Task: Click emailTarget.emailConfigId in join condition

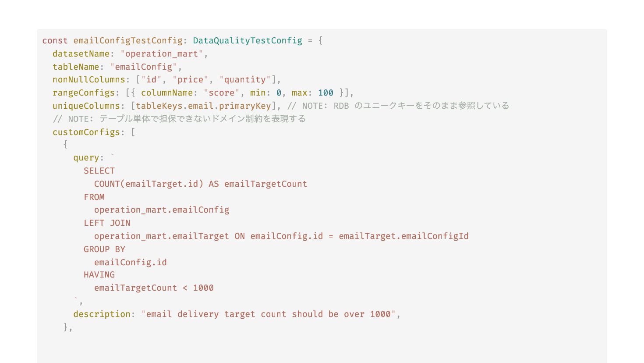Action: click(x=403, y=236)
